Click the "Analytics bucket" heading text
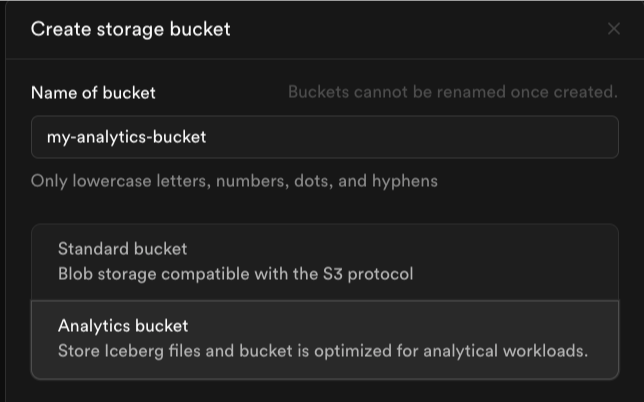The image size is (644, 402). point(123,326)
